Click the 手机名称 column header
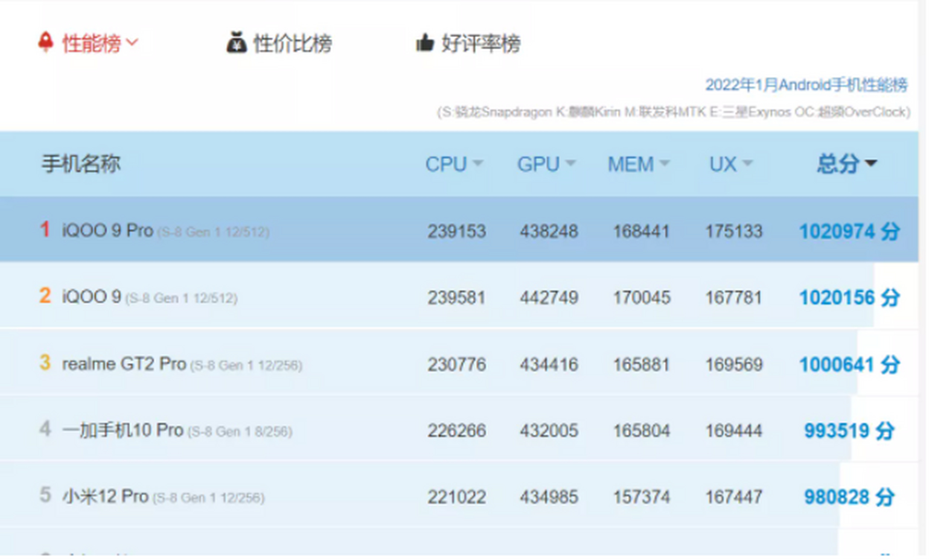The image size is (929, 560). [x=81, y=164]
